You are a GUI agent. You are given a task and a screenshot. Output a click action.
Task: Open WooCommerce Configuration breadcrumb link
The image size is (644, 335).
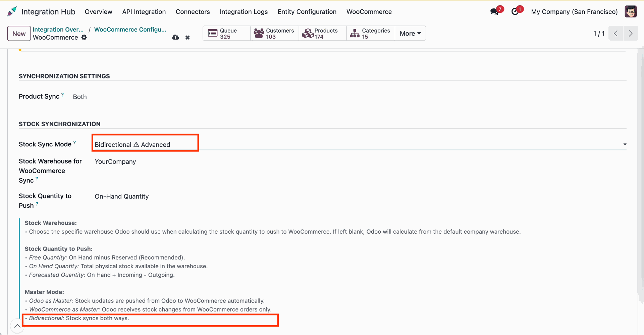[130, 30]
